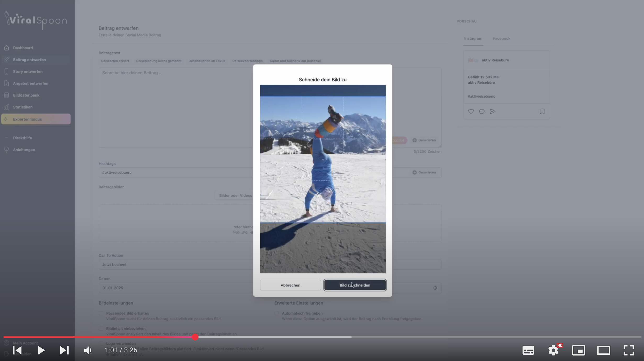Viewport: 644px width, 361px height.
Task: Enable Passendes Bild erhalten checkbox
Action: click(x=101, y=313)
